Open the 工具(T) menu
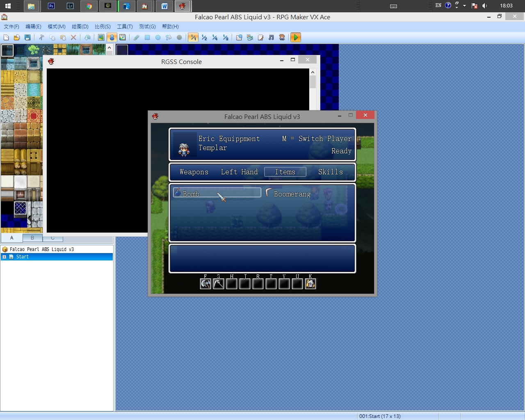Screen dimensions: 525x420 pyautogui.click(x=125, y=26)
